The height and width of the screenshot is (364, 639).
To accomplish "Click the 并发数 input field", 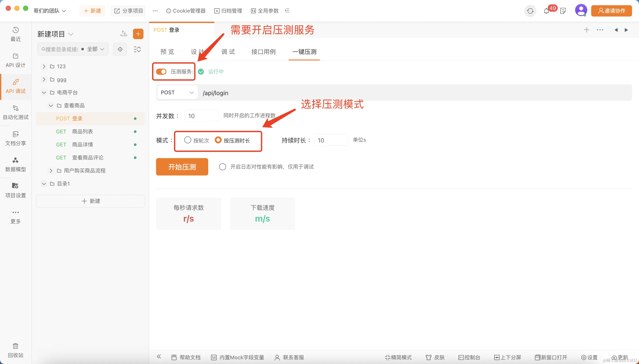I will click(202, 116).
